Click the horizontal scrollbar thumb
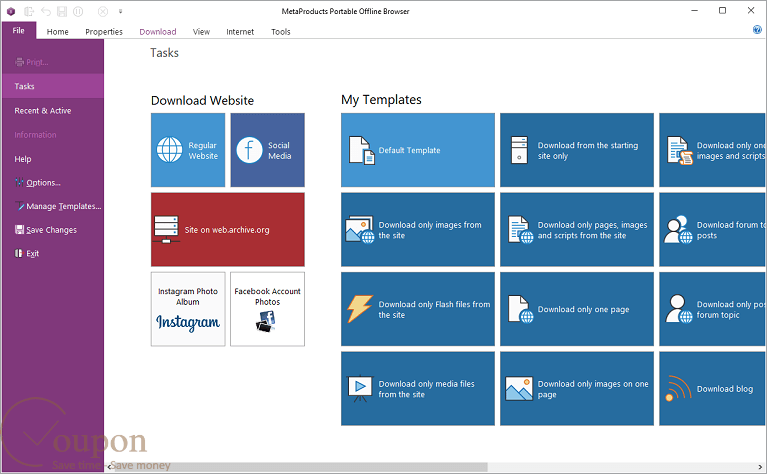767x474 pixels. pyautogui.click(x=300, y=467)
